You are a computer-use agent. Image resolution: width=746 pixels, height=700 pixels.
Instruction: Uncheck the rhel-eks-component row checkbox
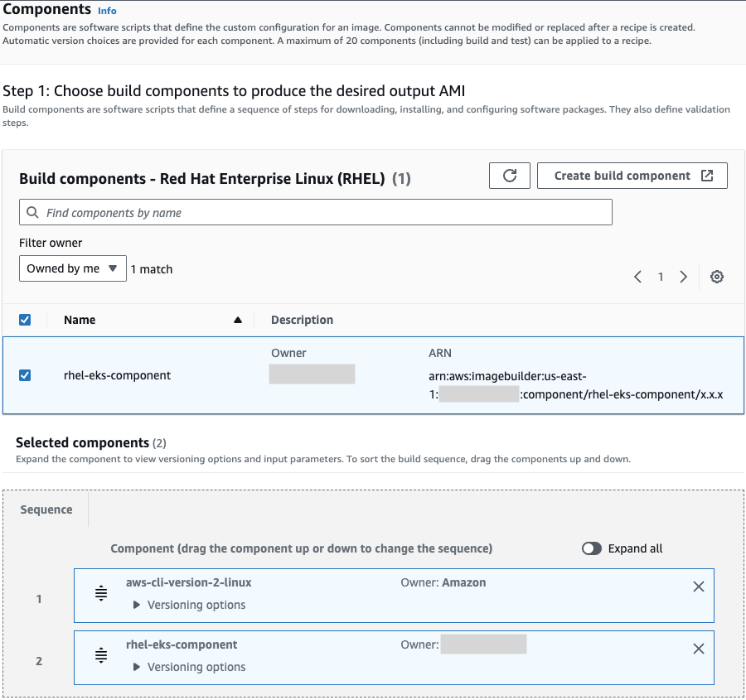(24, 374)
